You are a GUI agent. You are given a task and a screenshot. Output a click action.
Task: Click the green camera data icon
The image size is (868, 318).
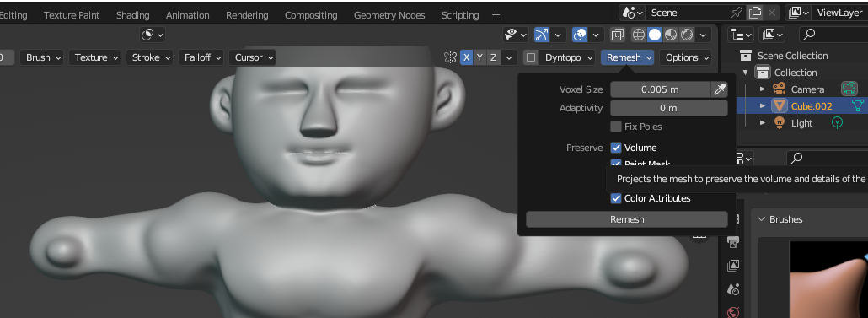click(x=849, y=89)
